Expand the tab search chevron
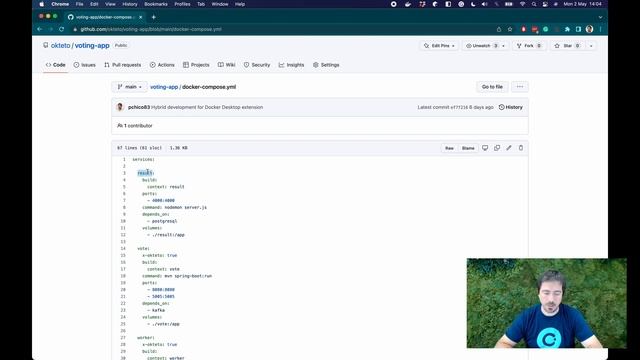 (x=600, y=17)
